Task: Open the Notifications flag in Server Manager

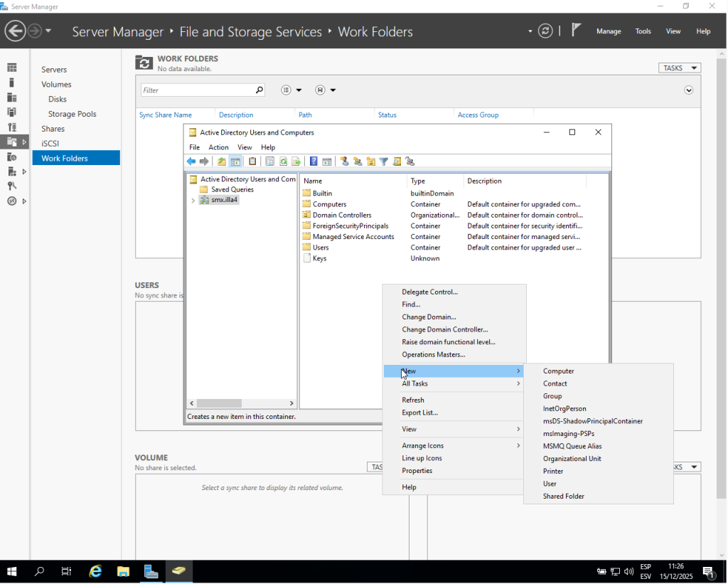Action: click(577, 31)
